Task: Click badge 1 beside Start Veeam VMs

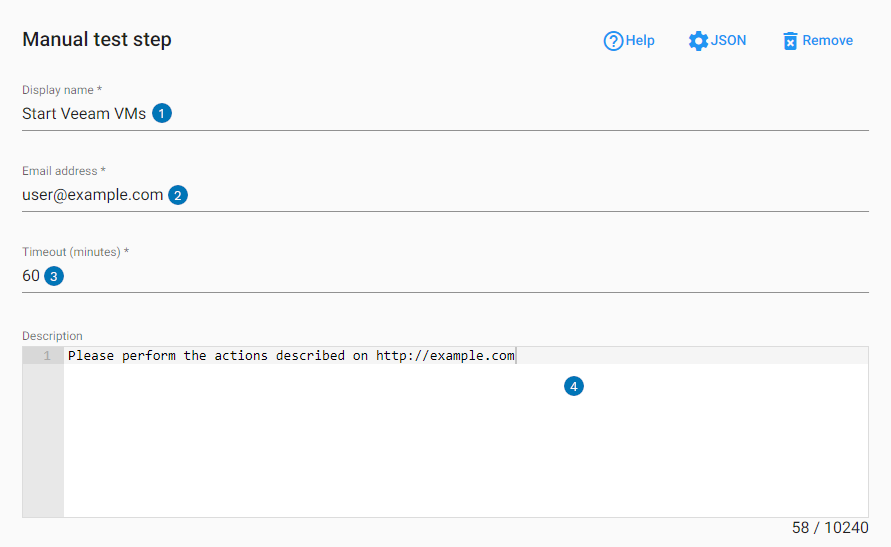Action: pyautogui.click(x=162, y=113)
